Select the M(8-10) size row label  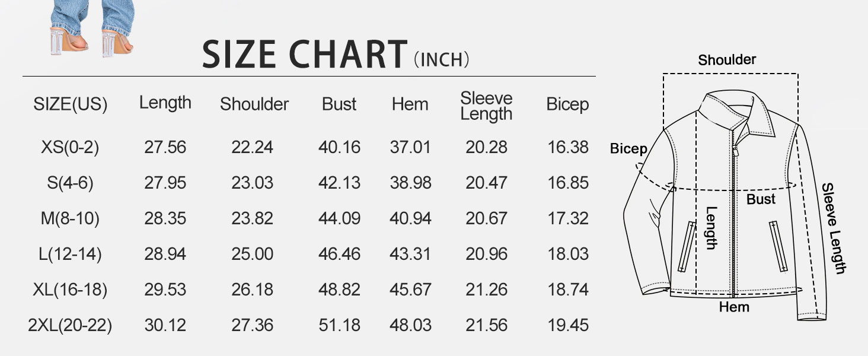pyautogui.click(x=70, y=218)
